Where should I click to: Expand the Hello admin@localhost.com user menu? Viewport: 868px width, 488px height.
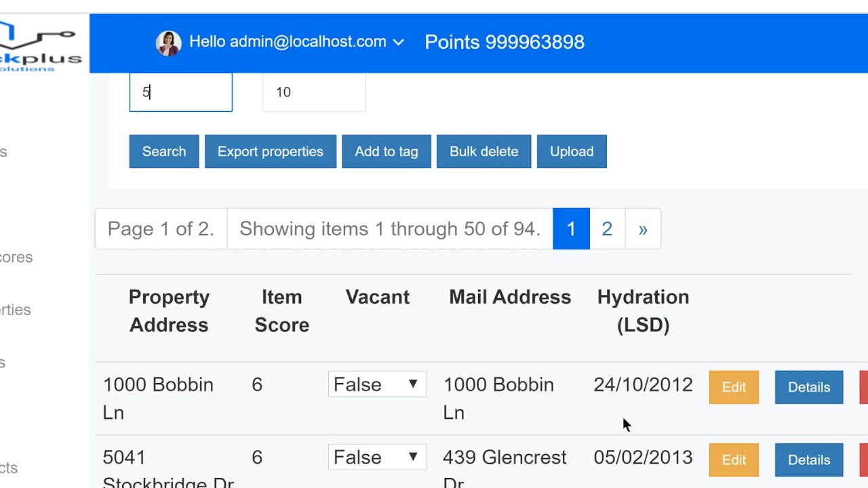[x=296, y=42]
